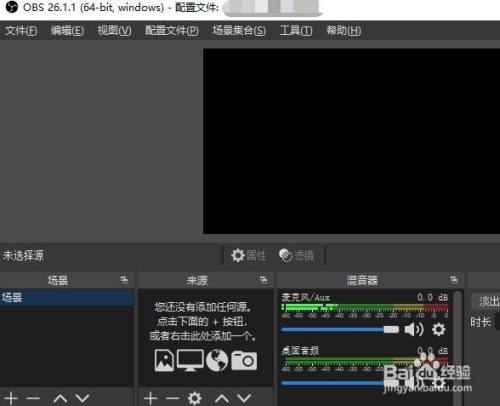Click the display capture monitor icon
The image size is (500, 406).
coord(190,360)
